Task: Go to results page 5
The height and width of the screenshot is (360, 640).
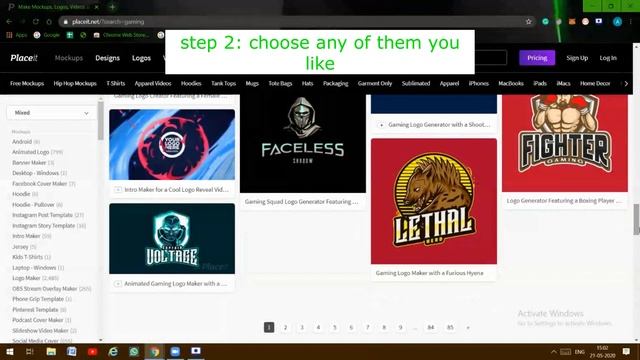Action: click(x=335, y=327)
